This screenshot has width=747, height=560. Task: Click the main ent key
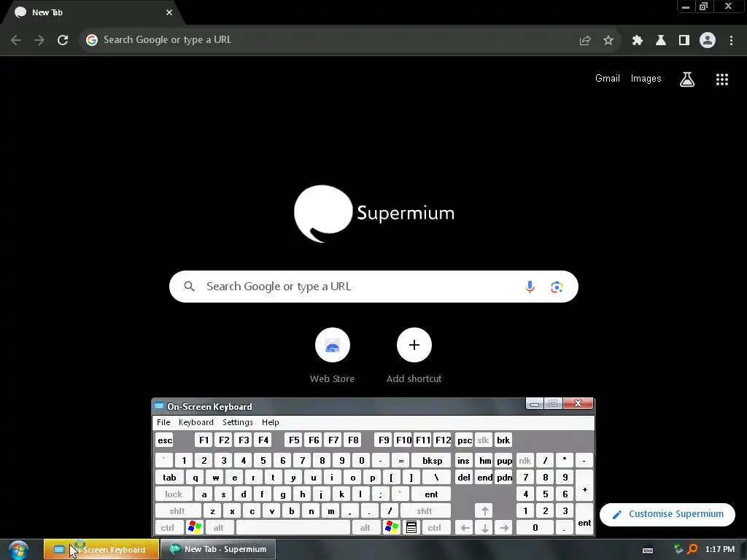point(430,494)
